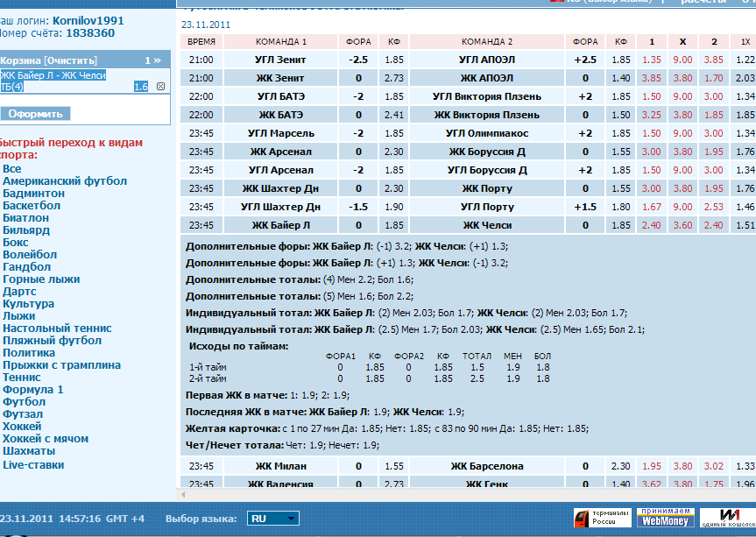Pick away win odds 1.70 for ЖК АПОЭЛ

coord(714,78)
